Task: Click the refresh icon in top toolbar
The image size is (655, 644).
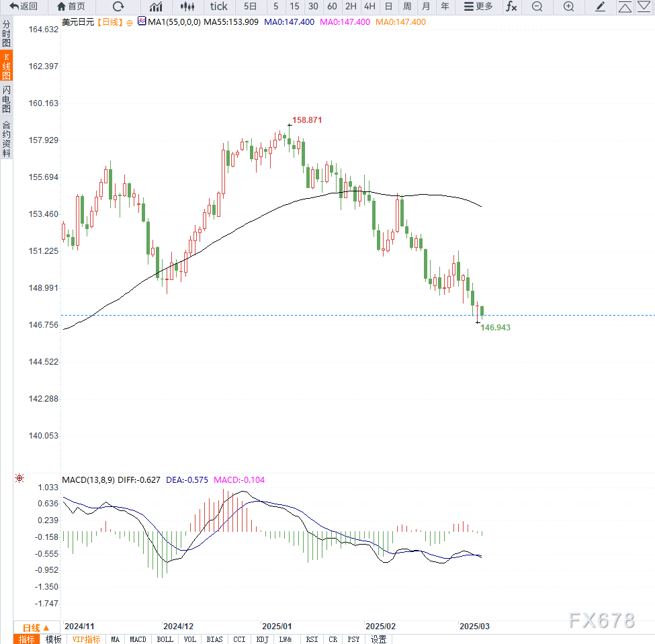Action: click(x=119, y=6)
